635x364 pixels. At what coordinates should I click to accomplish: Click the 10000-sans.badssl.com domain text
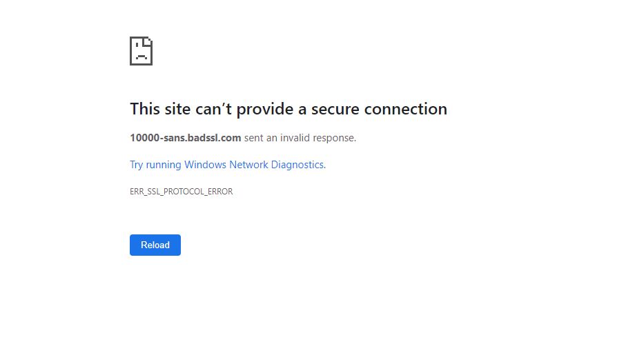[x=185, y=138]
